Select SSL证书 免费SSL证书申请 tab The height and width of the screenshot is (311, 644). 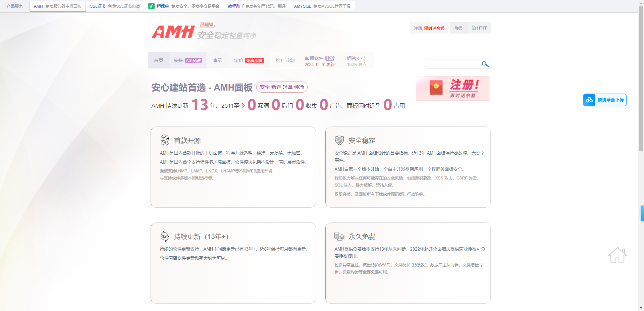pos(115,6)
